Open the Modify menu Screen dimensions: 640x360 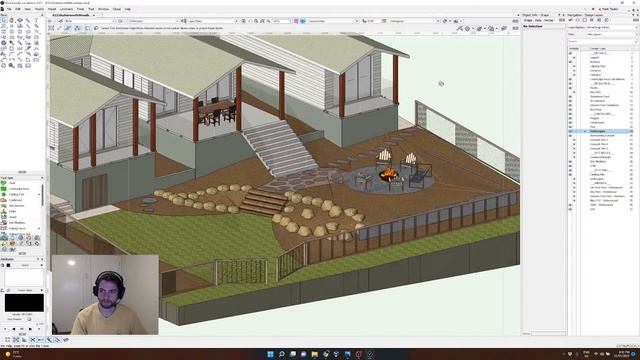39,9
